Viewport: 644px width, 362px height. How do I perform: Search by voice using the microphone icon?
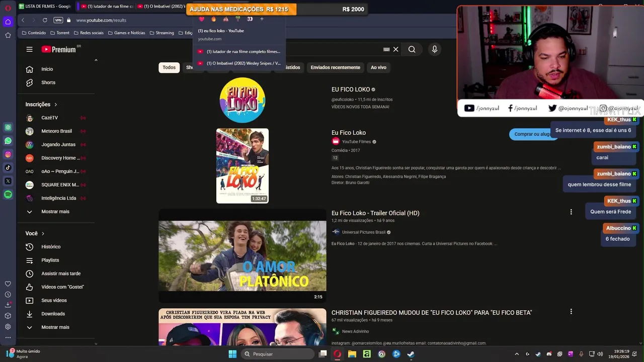pyautogui.click(x=435, y=49)
